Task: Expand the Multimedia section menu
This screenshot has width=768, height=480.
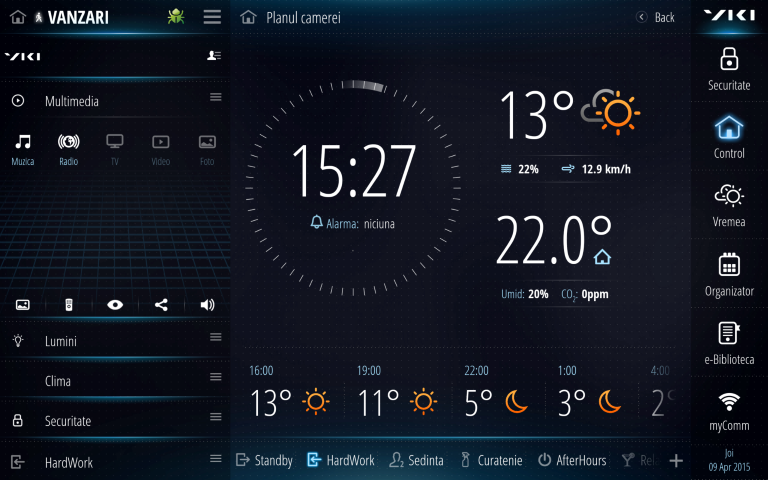Action: tap(215, 97)
